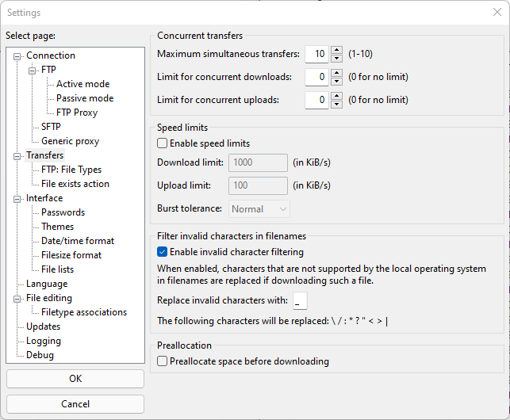This screenshot has width=510, height=420.
Task: Increase concurrent downloads limit with up arrow
Action: tap(336, 73)
